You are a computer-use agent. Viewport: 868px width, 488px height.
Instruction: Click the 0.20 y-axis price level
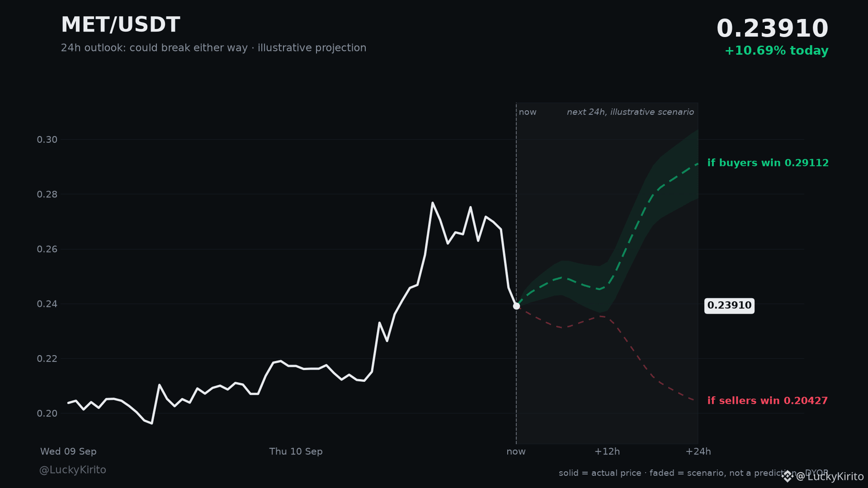pyautogui.click(x=47, y=413)
